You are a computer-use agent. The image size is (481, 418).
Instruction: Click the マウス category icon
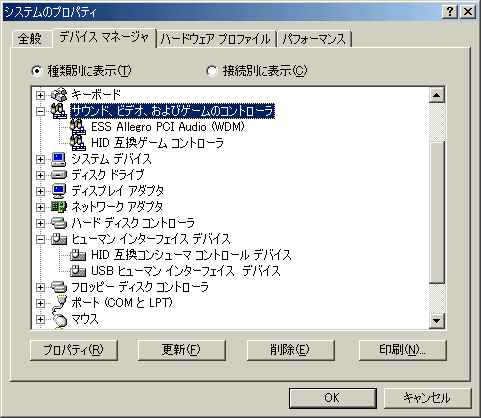point(60,319)
